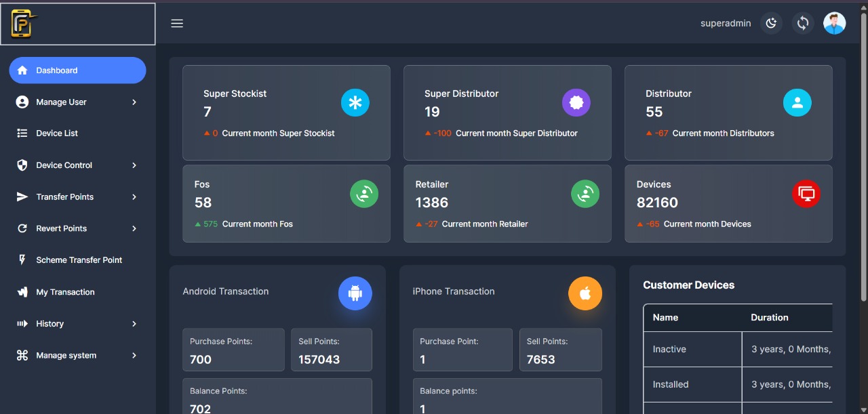The height and width of the screenshot is (414, 868).
Task: Expand the Revert Points chevron
Action: coord(134,229)
